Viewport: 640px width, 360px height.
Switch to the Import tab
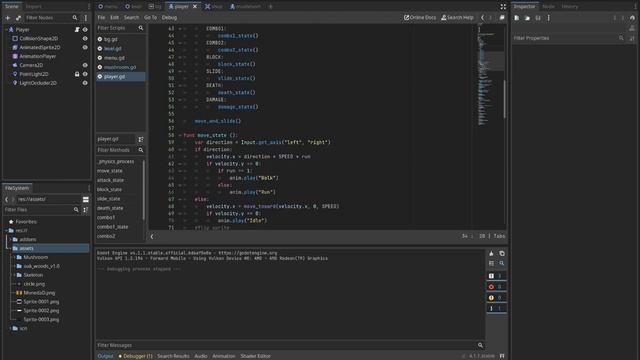tap(33, 7)
